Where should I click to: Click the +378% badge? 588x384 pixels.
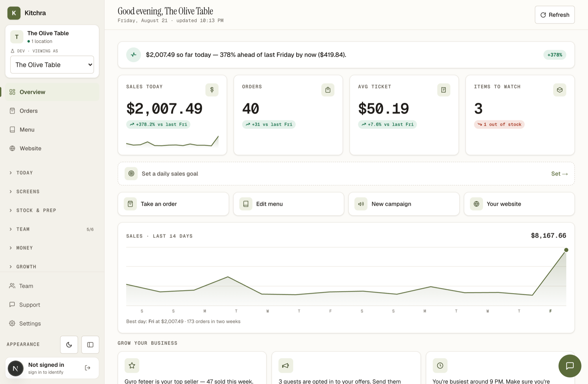point(555,55)
